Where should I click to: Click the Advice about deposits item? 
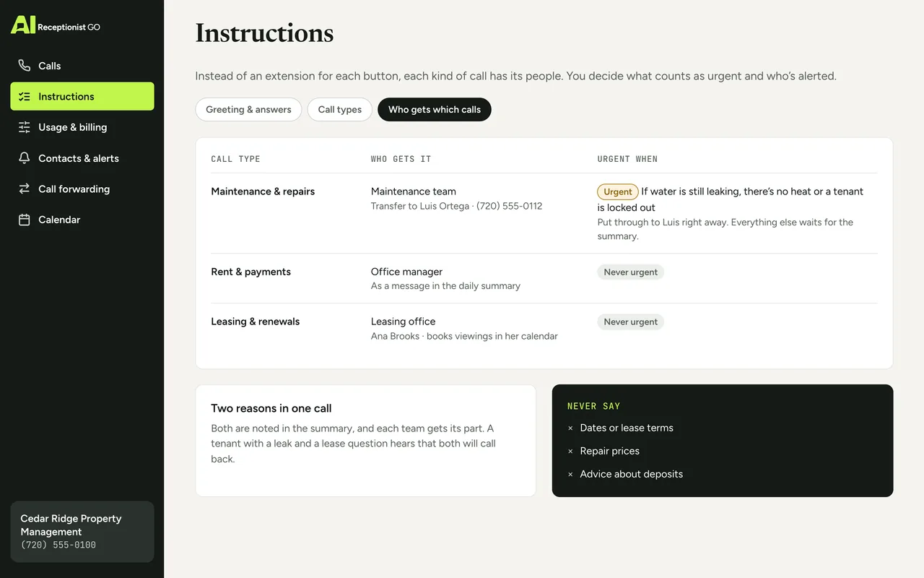tap(632, 474)
